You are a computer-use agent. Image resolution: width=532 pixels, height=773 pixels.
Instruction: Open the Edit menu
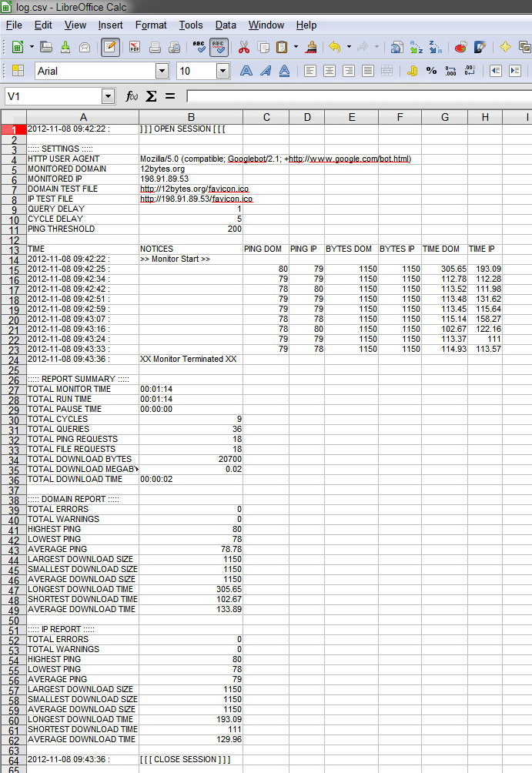point(43,25)
